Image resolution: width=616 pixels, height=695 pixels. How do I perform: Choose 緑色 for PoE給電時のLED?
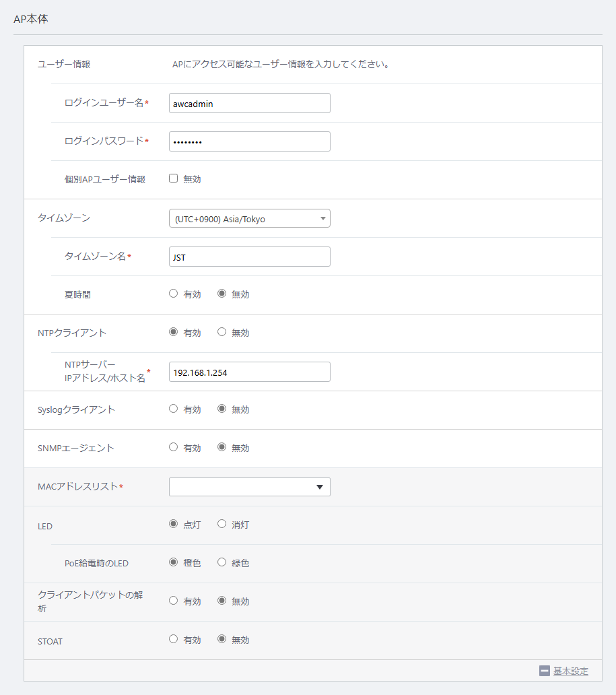221,562
